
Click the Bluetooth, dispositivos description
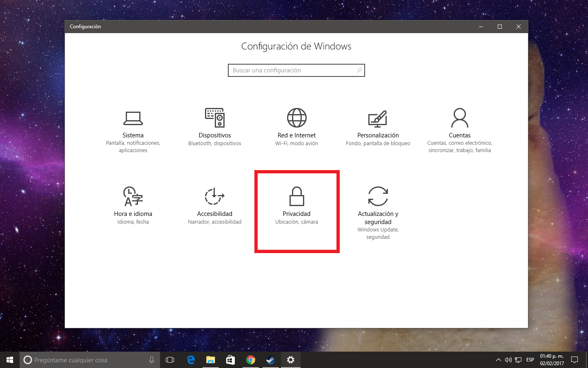[x=215, y=144]
